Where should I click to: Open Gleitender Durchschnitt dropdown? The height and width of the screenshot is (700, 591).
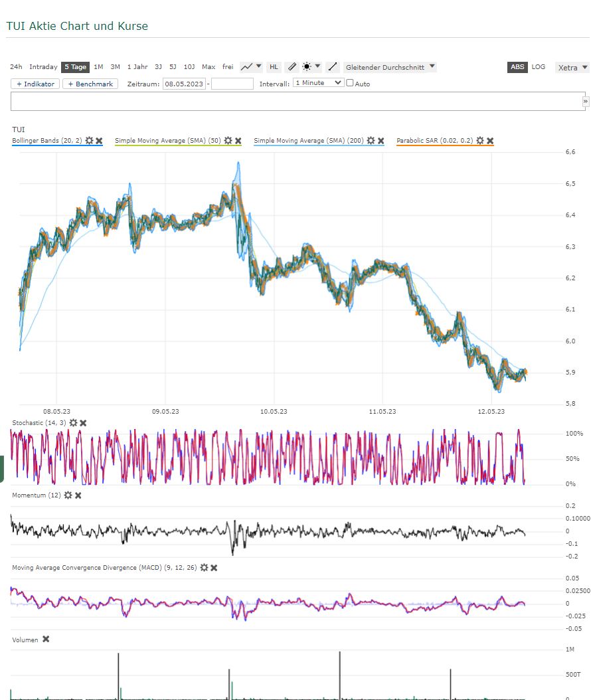(x=390, y=67)
